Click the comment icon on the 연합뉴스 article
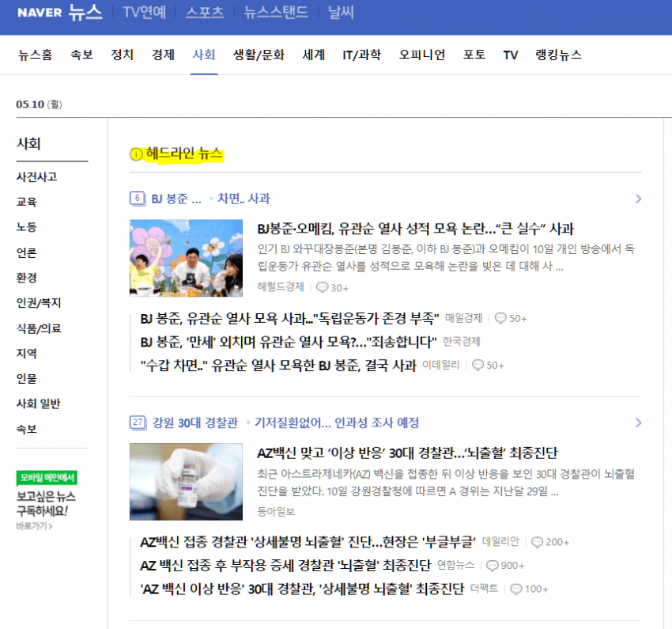This screenshot has width=672, height=629. pyautogui.click(x=493, y=566)
